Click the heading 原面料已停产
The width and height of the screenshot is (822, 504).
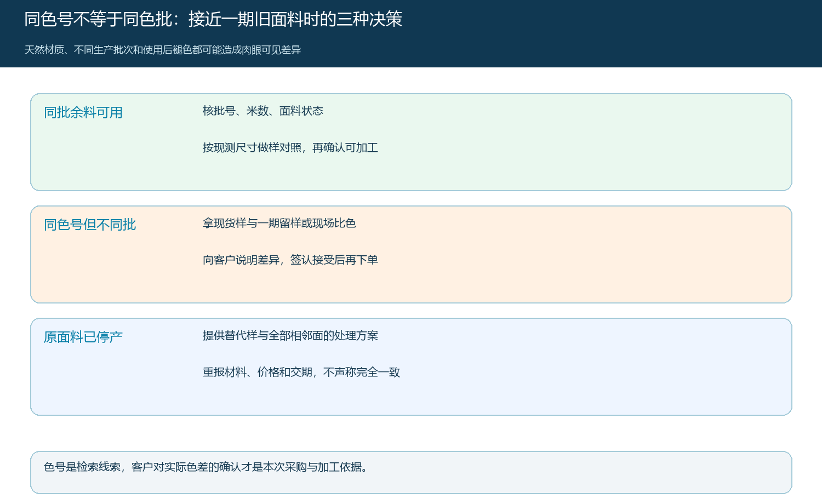83,337
